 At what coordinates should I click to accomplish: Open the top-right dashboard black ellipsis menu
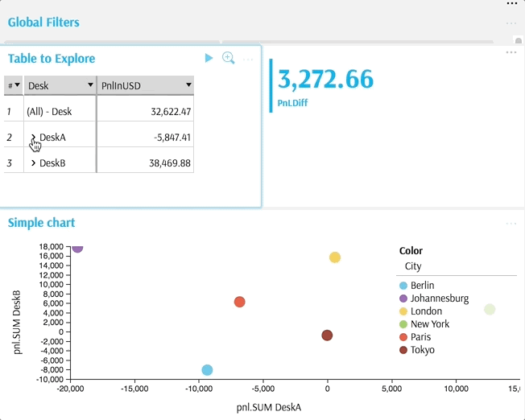512,4
